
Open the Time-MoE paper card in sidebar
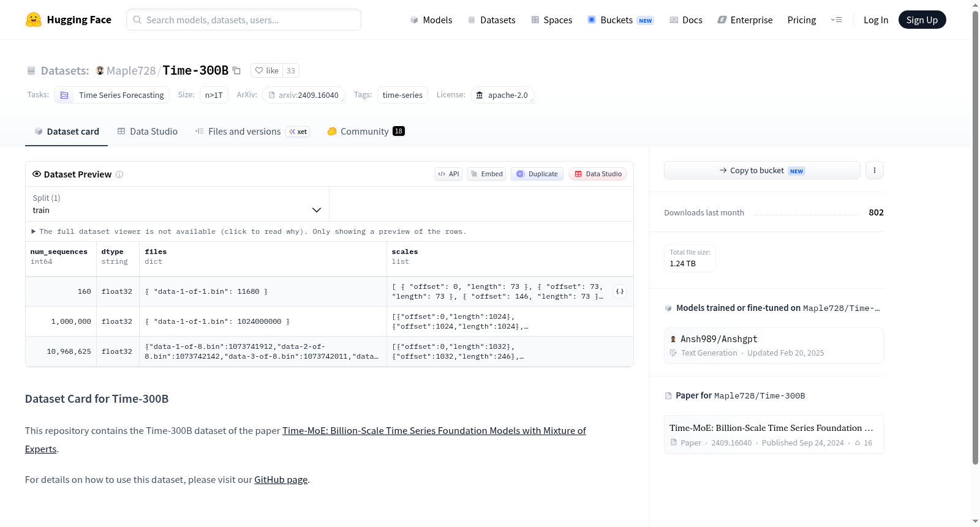[774, 435]
